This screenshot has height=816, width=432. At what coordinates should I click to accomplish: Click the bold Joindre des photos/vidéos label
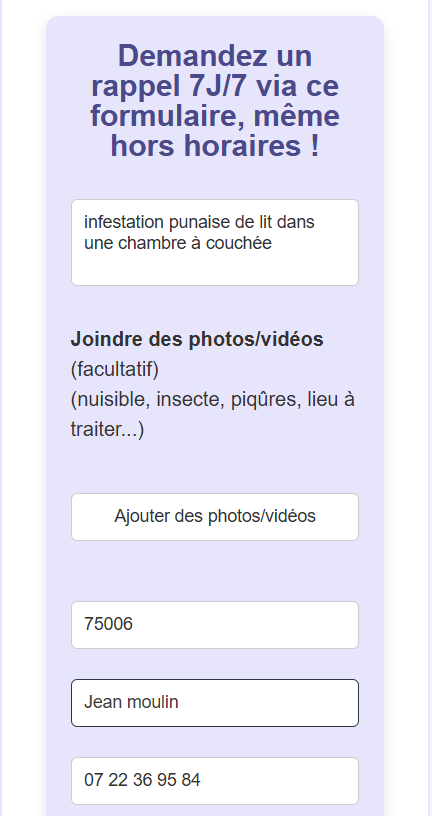pyautogui.click(x=197, y=339)
